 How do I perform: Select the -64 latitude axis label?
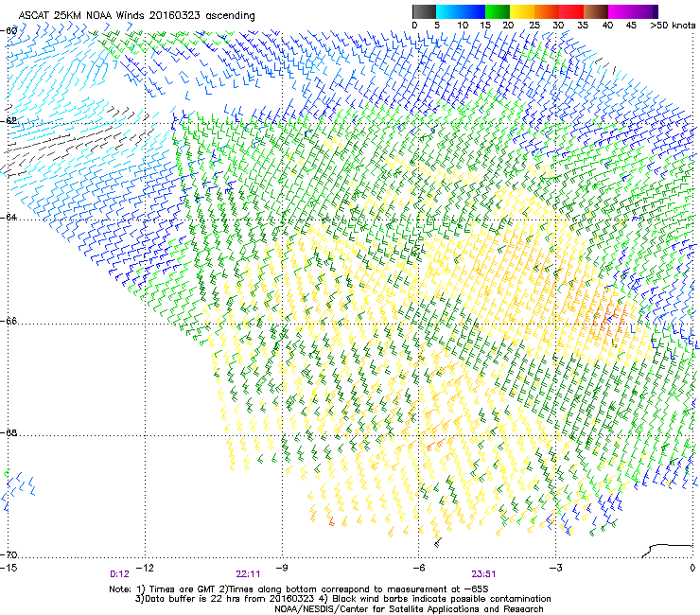(9, 217)
